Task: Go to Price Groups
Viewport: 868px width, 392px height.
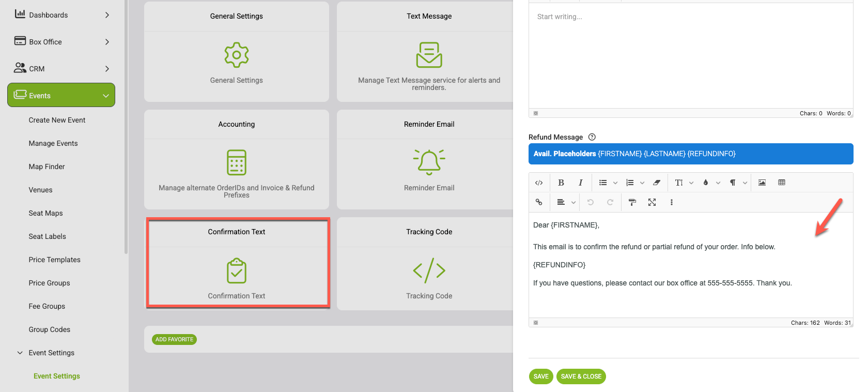Action: (49, 283)
